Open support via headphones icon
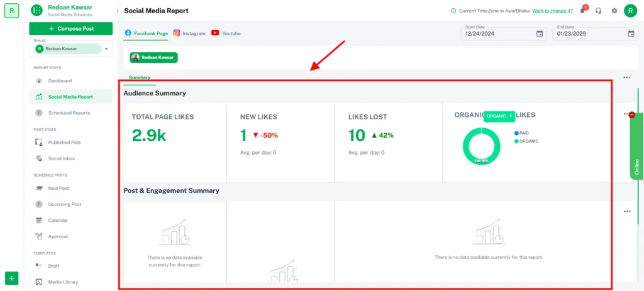The height and width of the screenshot is (291, 644). (x=598, y=11)
